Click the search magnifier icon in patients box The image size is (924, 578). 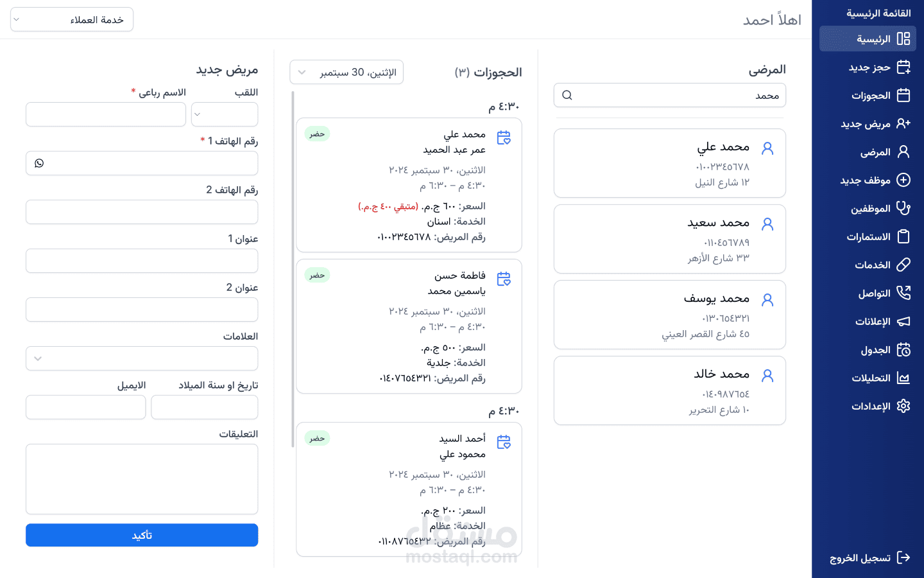[567, 95]
